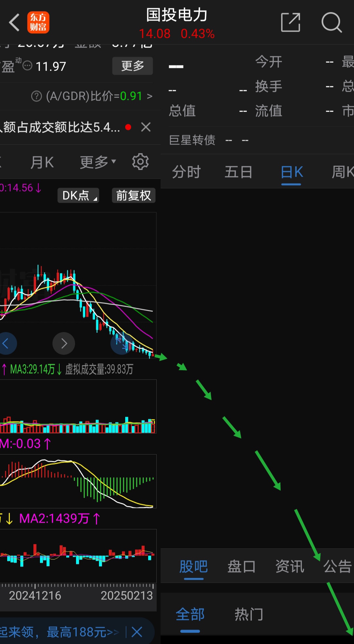Open the 资讯 tab

click(x=290, y=567)
